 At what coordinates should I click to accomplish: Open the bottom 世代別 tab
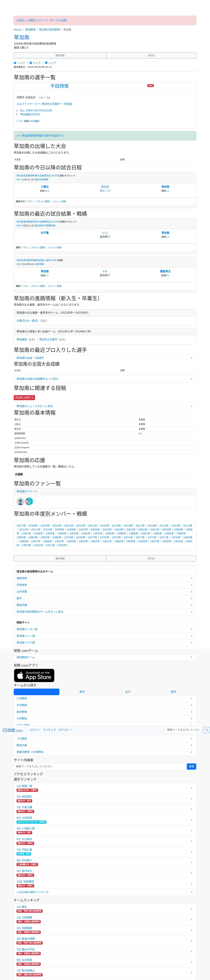pyautogui.click(x=151, y=558)
